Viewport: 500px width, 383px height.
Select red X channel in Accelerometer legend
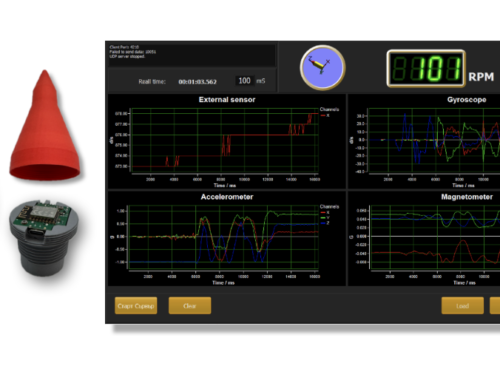pyautogui.click(x=325, y=212)
